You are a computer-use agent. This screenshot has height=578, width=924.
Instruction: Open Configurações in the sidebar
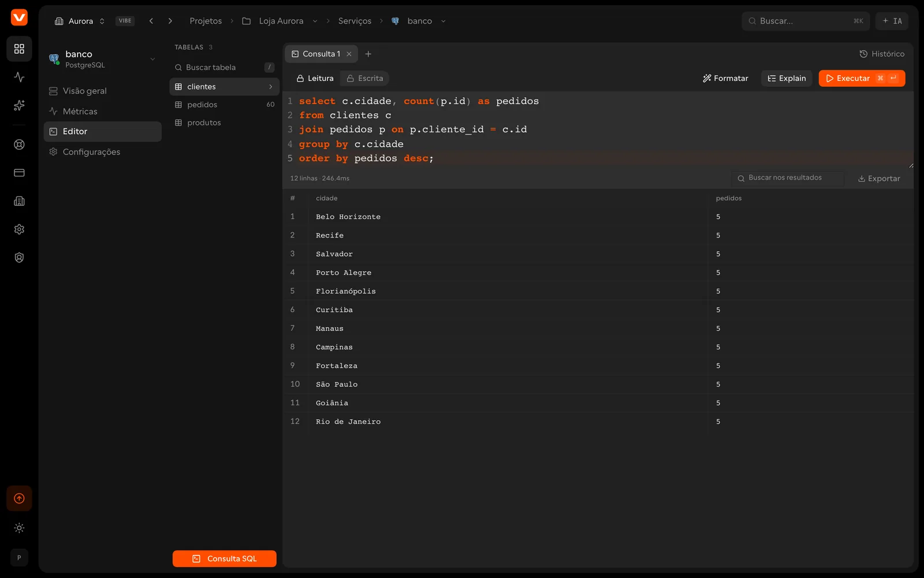point(103,151)
